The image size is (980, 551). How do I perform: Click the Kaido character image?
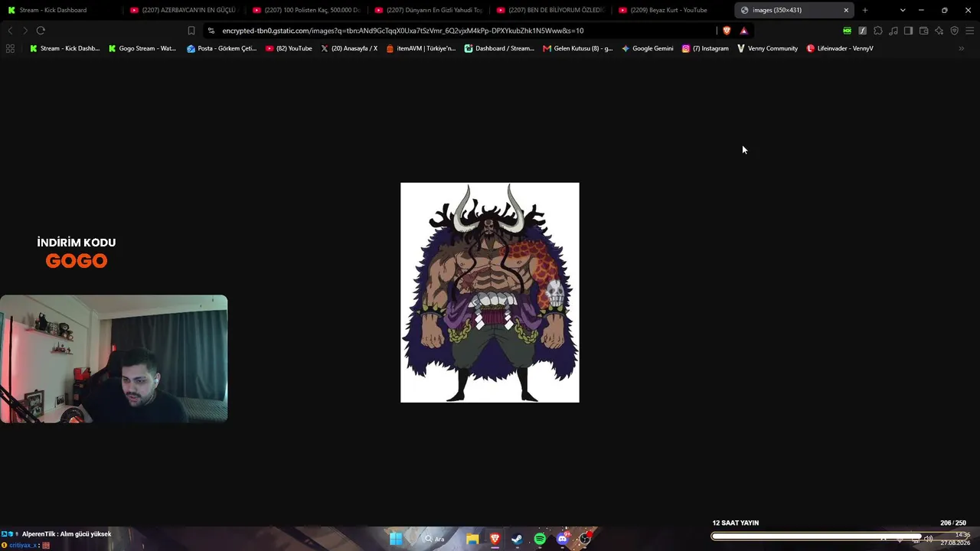(x=490, y=292)
